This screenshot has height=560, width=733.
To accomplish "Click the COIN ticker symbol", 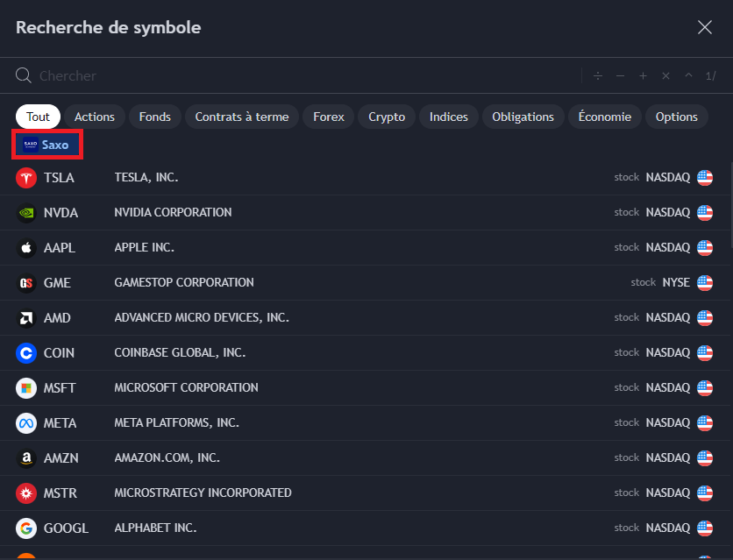I will (59, 352).
